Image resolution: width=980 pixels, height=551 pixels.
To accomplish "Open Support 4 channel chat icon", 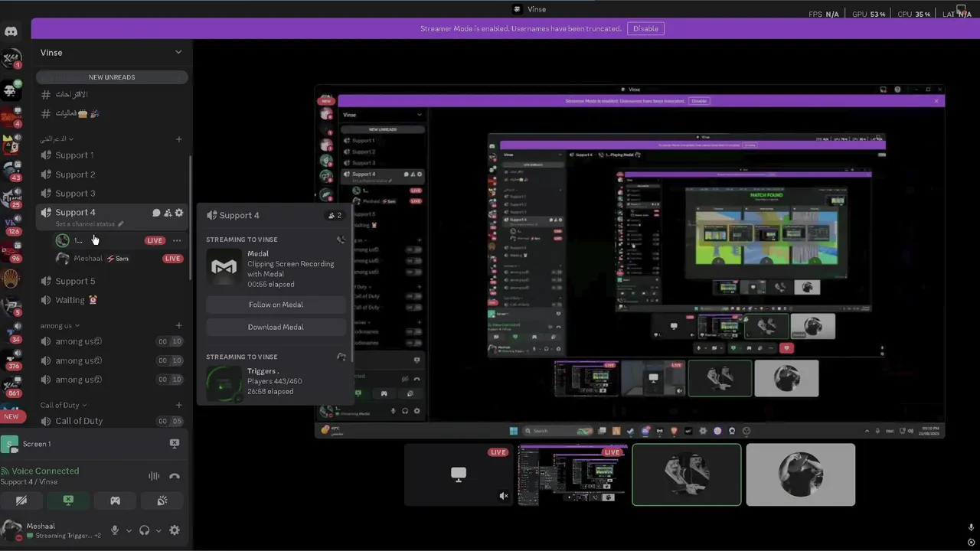I will click(x=156, y=213).
